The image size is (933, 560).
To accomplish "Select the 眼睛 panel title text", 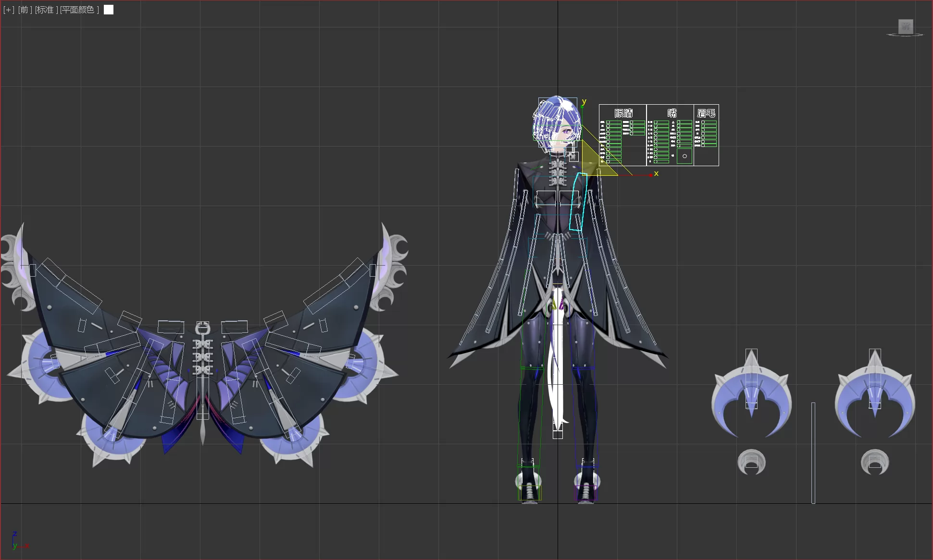I will pyautogui.click(x=623, y=113).
